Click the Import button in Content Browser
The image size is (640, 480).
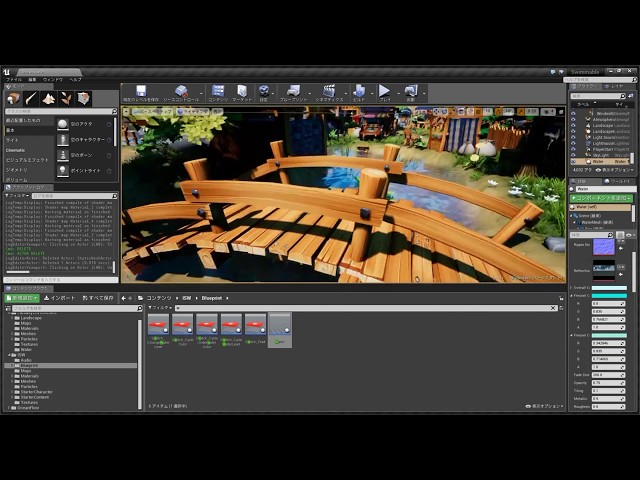point(60,298)
